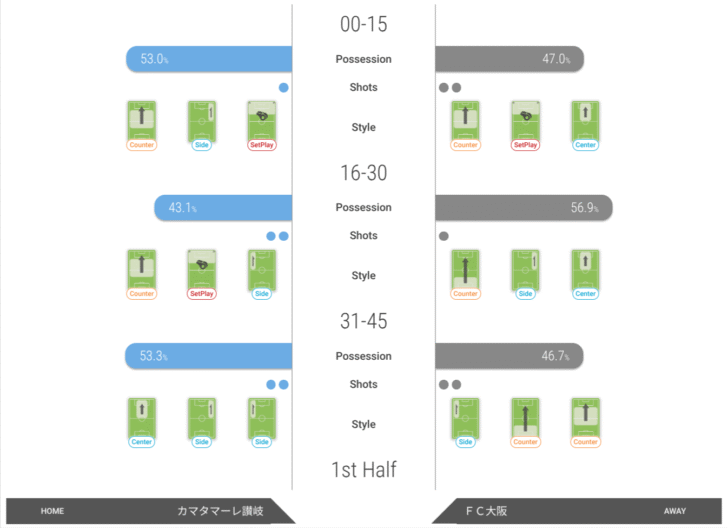The width and height of the screenshot is (728, 528).
Task: Click the 56.9% away possession bar
Action: pos(524,208)
